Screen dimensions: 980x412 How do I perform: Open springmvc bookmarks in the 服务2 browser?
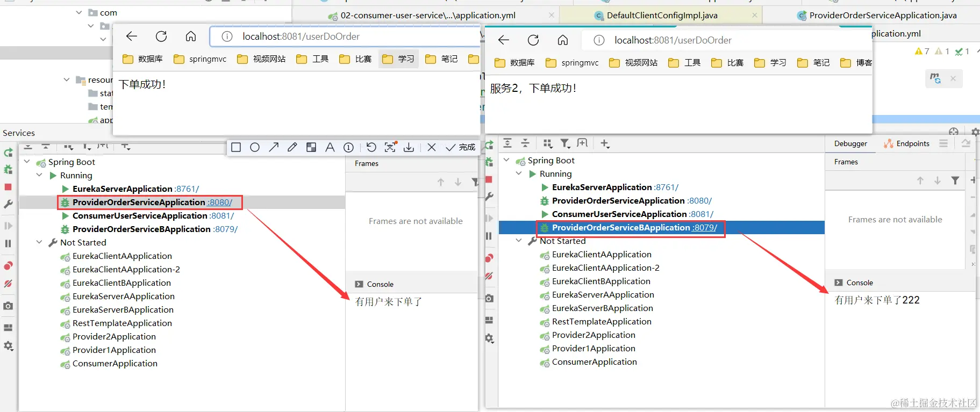tap(572, 63)
